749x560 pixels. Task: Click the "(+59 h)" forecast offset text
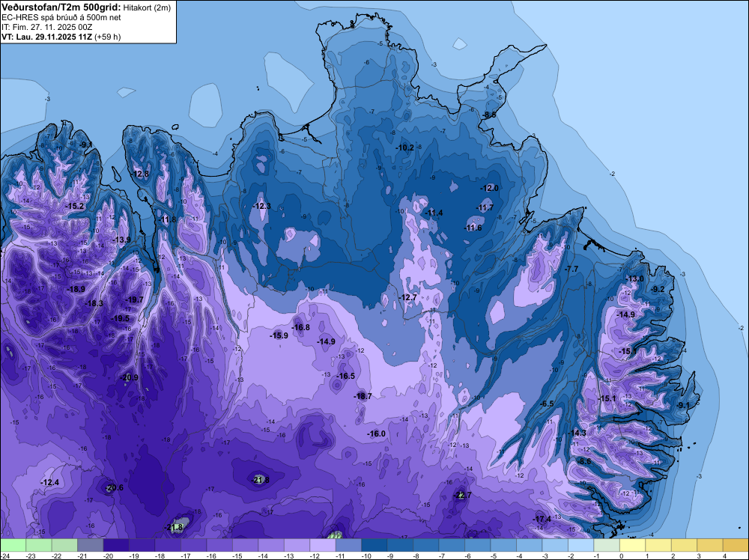(x=108, y=37)
